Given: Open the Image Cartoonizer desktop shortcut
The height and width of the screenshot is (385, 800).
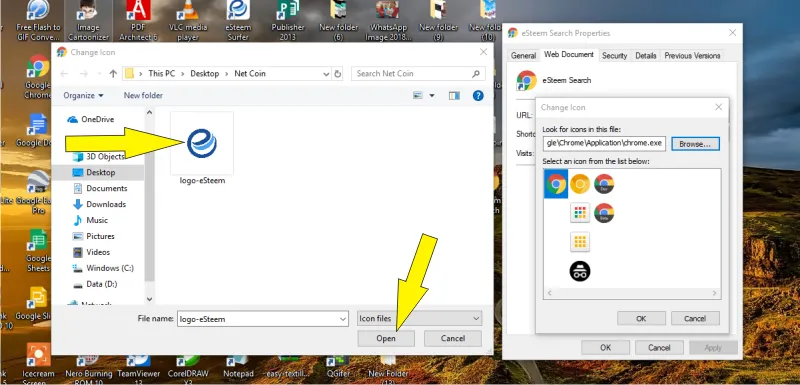Looking at the screenshot, I should pos(88,21).
